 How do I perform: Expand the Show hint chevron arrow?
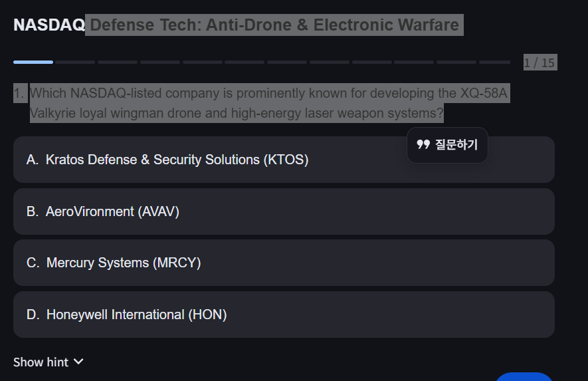[x=78, y=362]
